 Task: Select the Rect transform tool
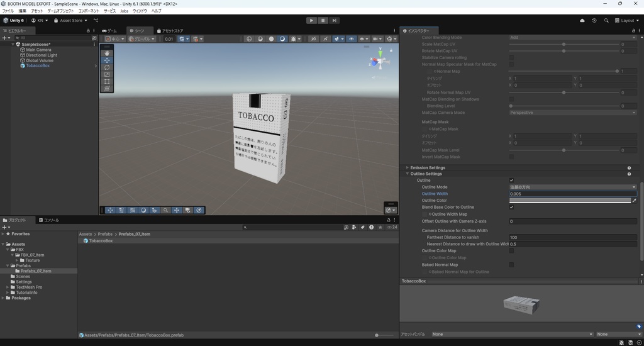107,82
